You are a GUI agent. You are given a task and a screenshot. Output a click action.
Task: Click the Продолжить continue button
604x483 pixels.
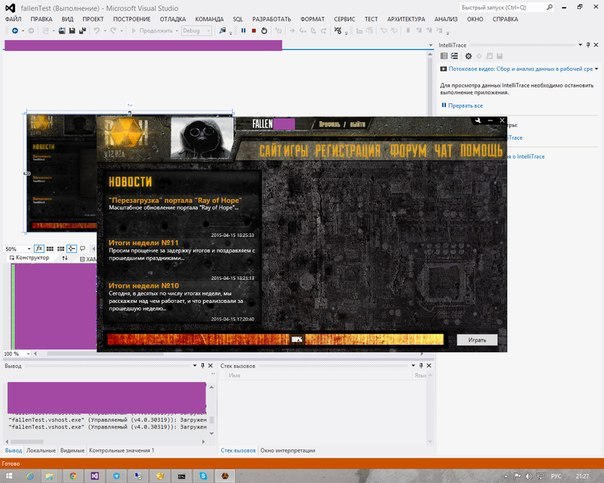[x=152, y=31]
